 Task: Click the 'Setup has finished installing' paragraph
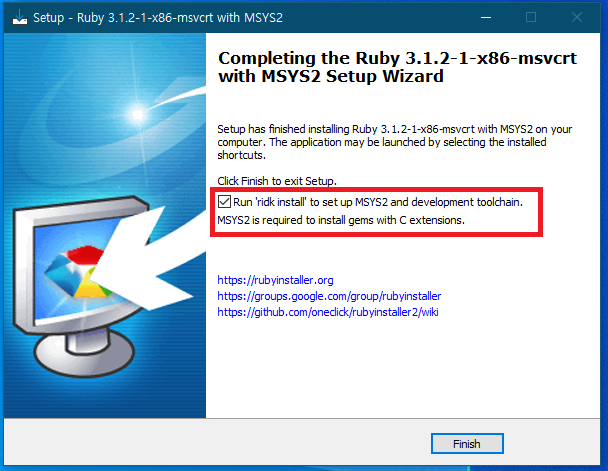pos(394,142)
